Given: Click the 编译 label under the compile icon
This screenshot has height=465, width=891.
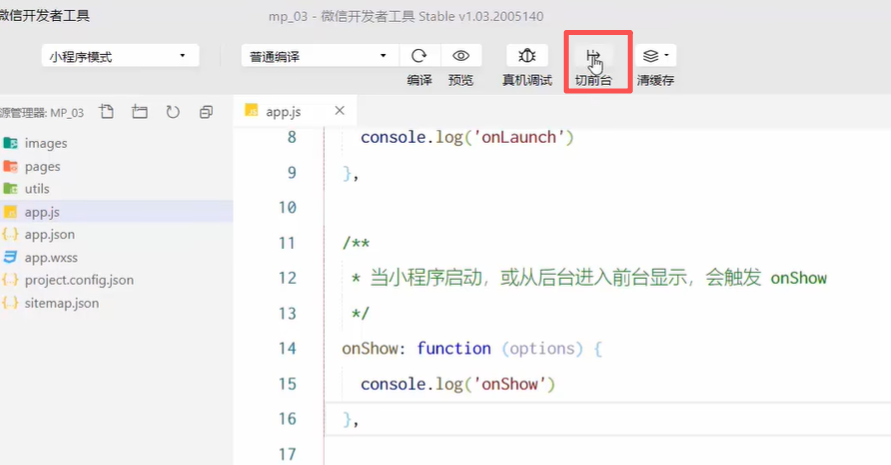Looking at the screenshot, I should coord(419,80).
